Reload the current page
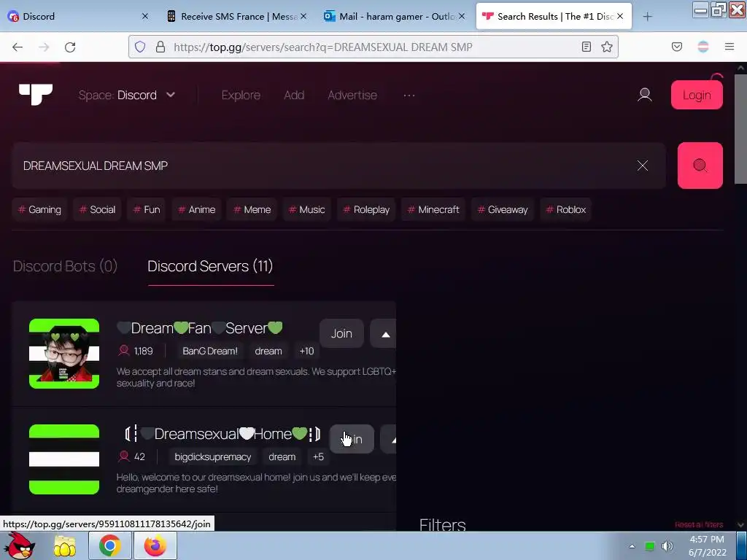Image resolution: width=747 pixels, height=560 pixels. 70,47
